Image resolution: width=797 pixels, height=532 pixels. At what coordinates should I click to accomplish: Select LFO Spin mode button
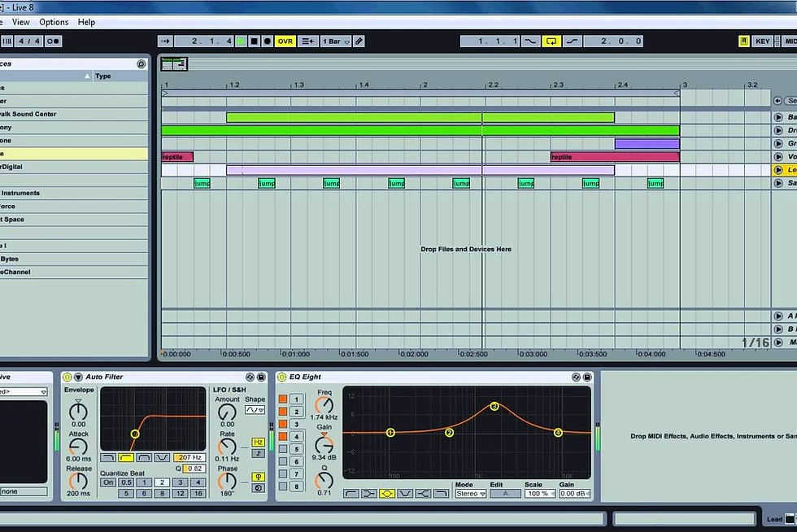coord(259,488)
